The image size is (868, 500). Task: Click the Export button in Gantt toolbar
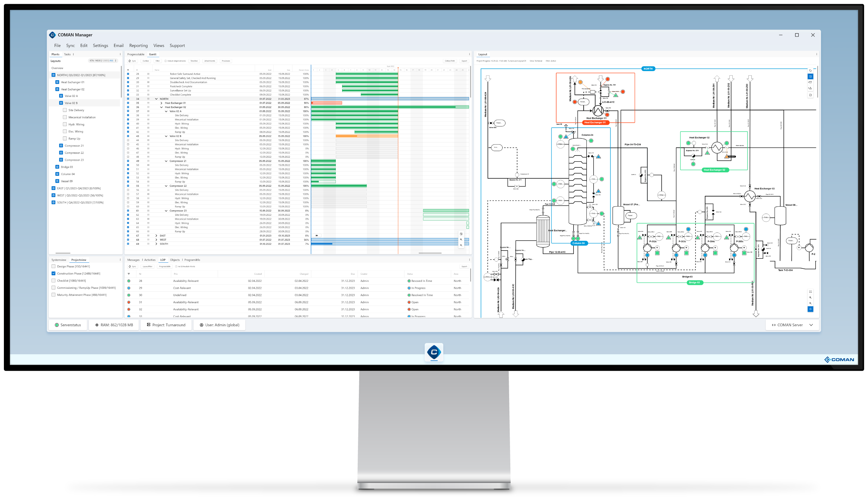point(464,61)
